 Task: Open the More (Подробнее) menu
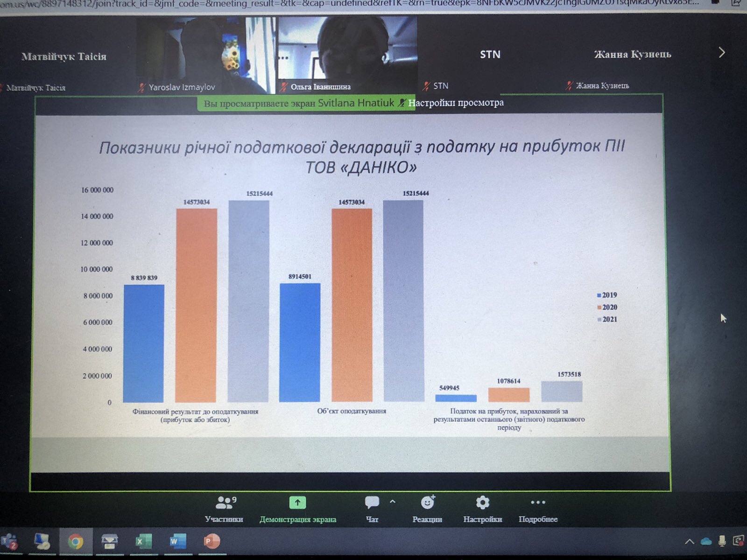point(538,509)
